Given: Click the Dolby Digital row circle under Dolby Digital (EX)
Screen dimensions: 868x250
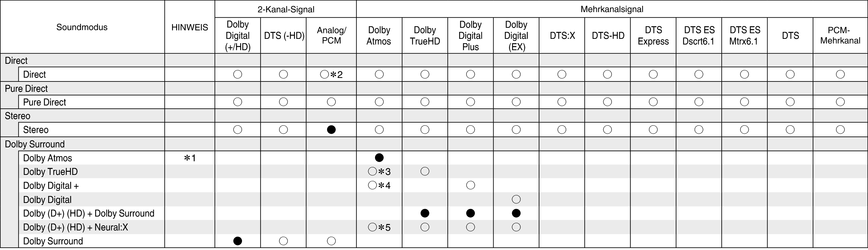Looking at the screenshot, I should pos(516,199).
